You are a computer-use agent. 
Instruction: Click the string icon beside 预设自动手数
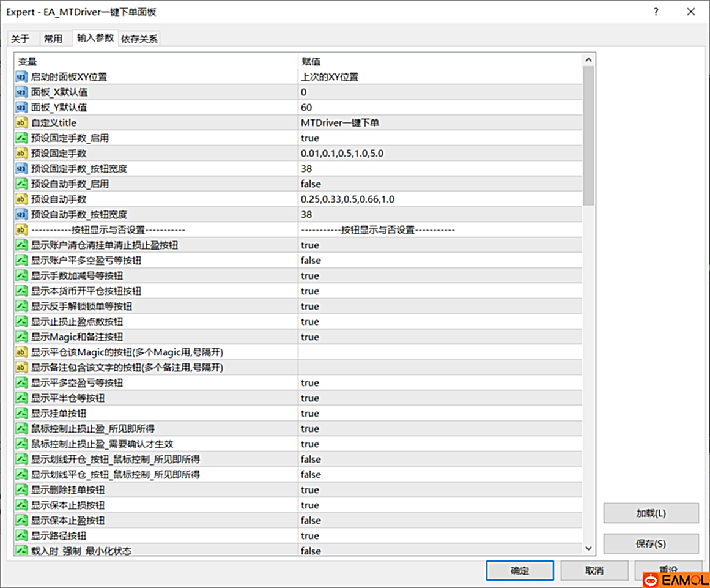pos(21,199)
